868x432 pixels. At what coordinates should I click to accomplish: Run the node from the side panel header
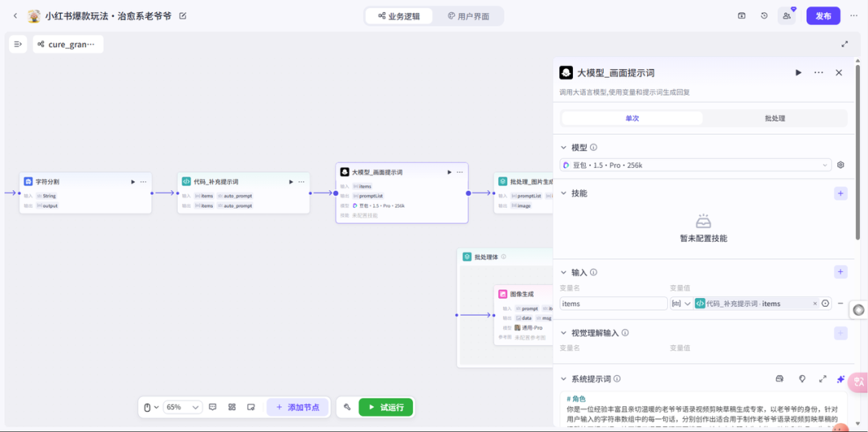point(798,72)
